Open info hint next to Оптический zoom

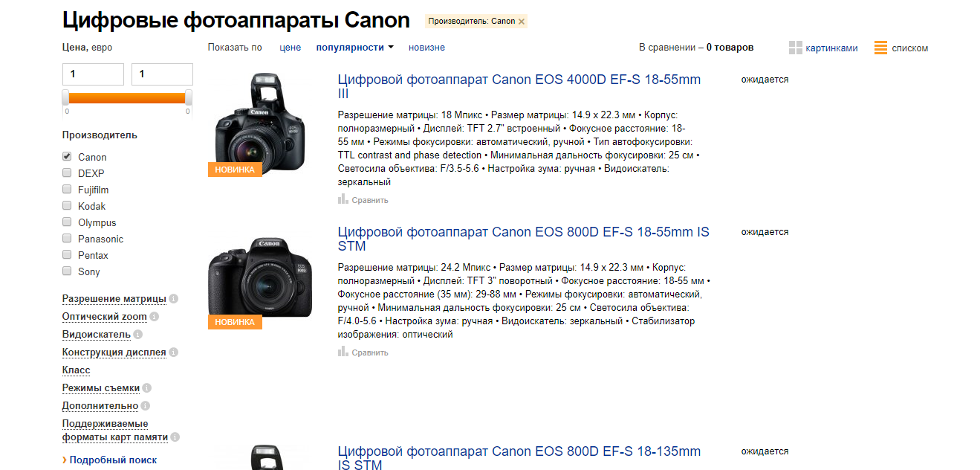click(x=155, y=317)
